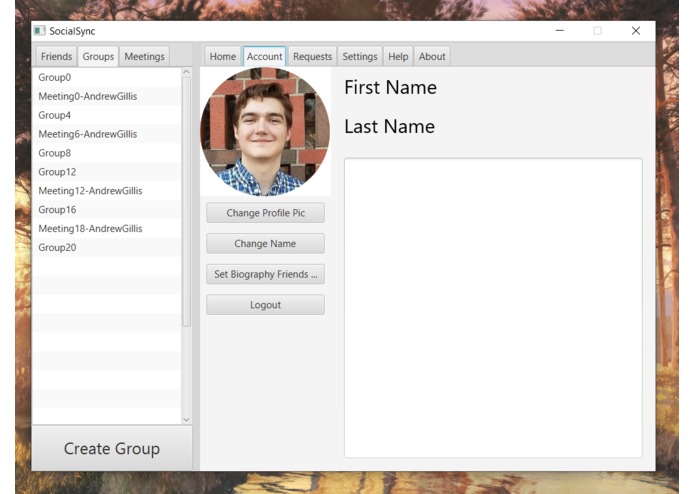695x494 pixels.
Task: Select Group0 in the list
Action: pos(106,77)
